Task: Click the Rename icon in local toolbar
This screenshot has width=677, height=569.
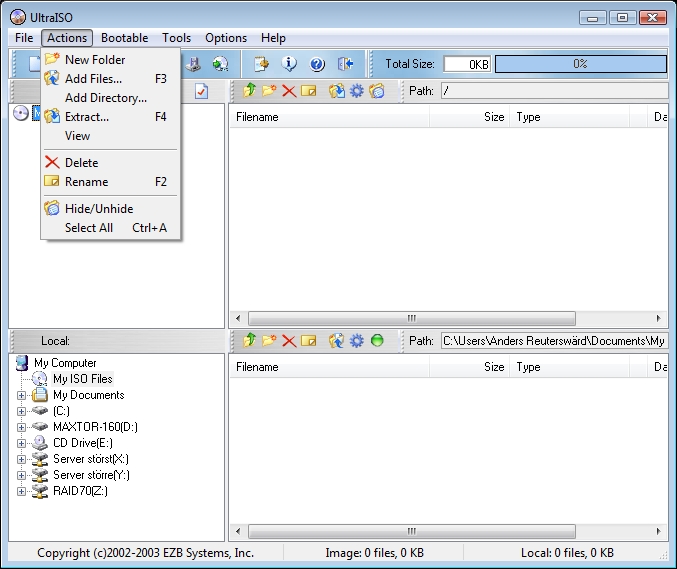Action: pyautogui.click(x=308, y=341)
